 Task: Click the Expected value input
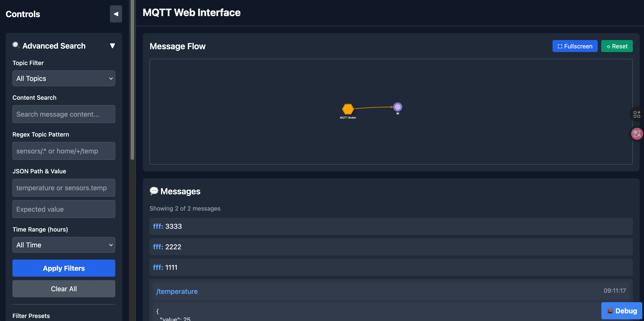[64, 209]
